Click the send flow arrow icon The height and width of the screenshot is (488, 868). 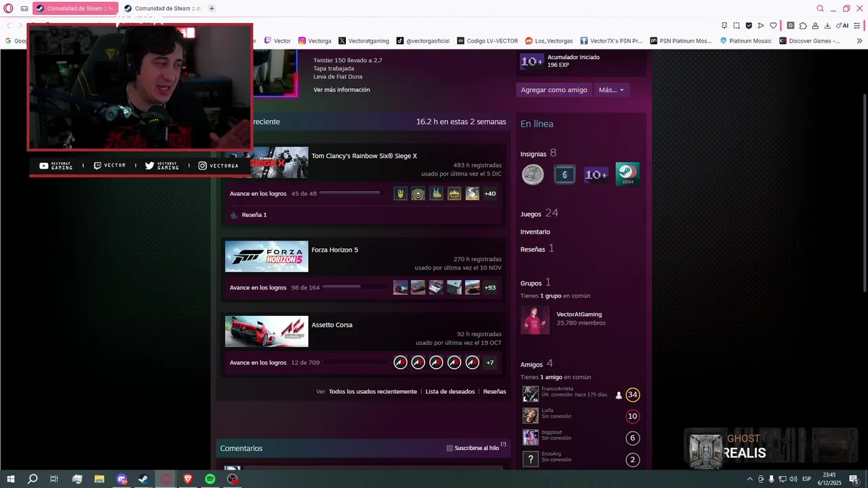click(761, 26)
